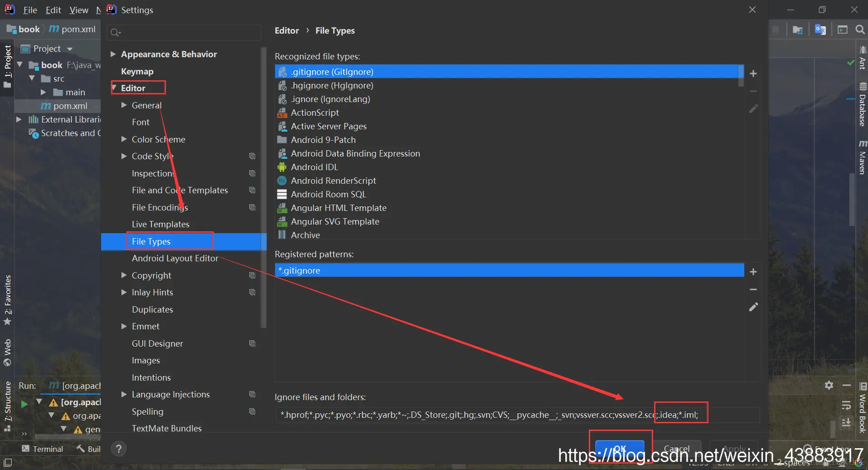
Task: Select Live Templates settings page
Action: click(160, 224)
